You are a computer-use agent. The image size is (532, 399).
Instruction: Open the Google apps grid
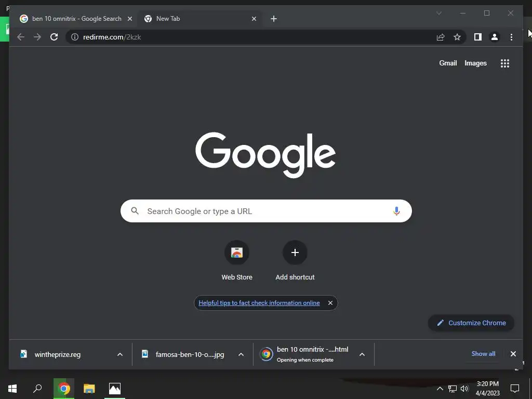(x=505, y=63)
